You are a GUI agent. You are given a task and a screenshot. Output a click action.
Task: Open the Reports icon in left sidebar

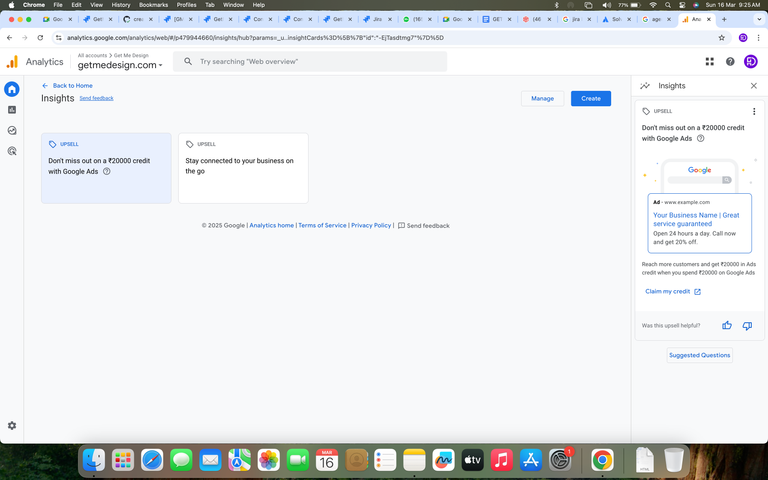pyautogui.click(x=12, y=110)
